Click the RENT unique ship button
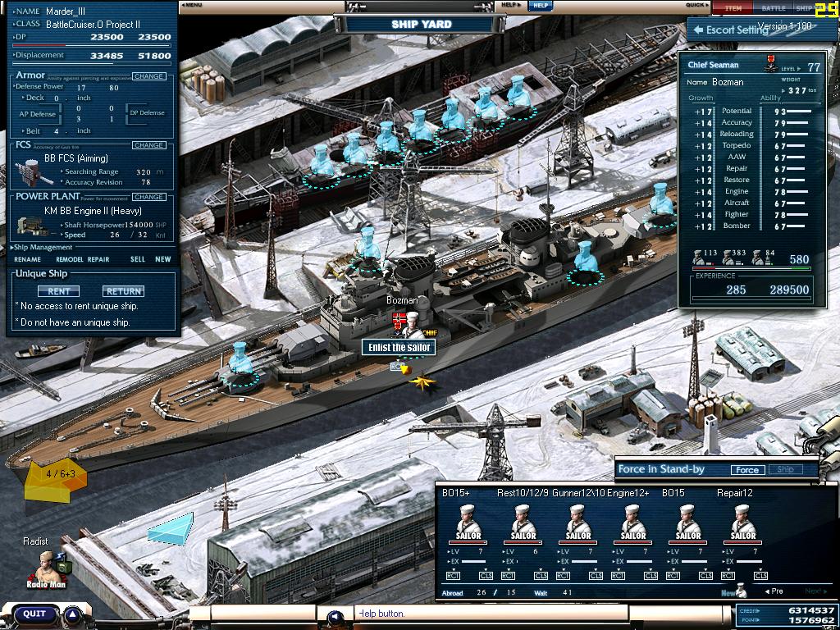The height and width of the screenshot is (630, 840). 59,291
